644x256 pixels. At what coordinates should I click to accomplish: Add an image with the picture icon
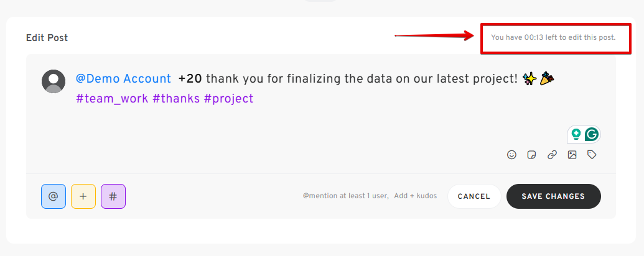point(572,155)
